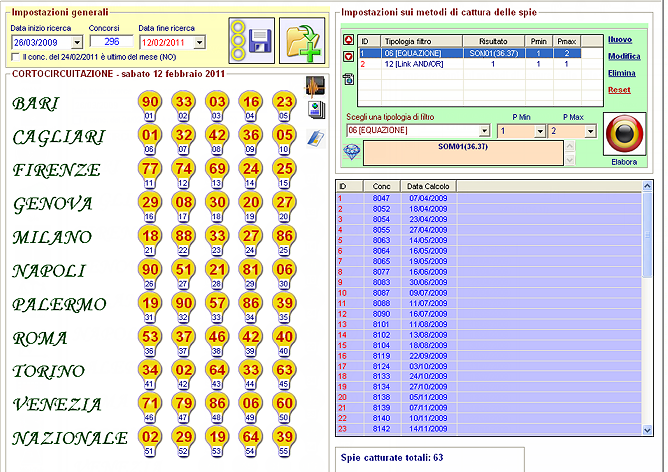
Task: Click the copy filter icon below the arrows
Action: pos(348,79)
